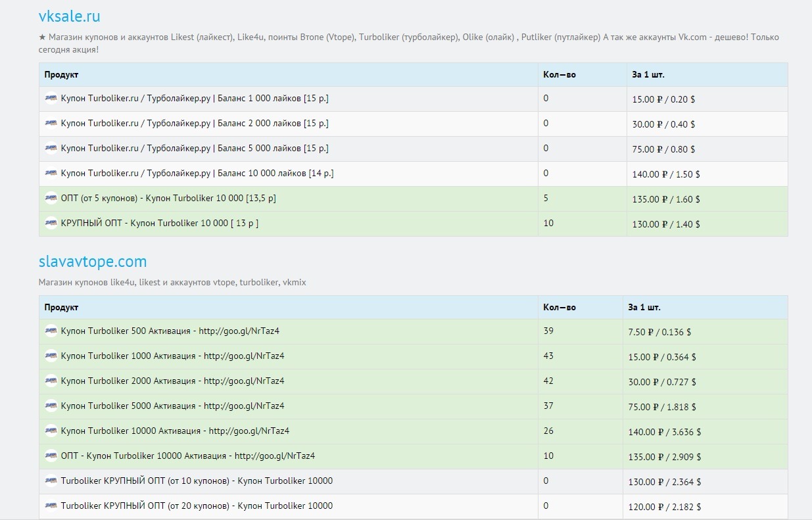
Task: Click icon beside КРУПНЫЙ ОПТ (от 20 купонов)
Action: 51,506
